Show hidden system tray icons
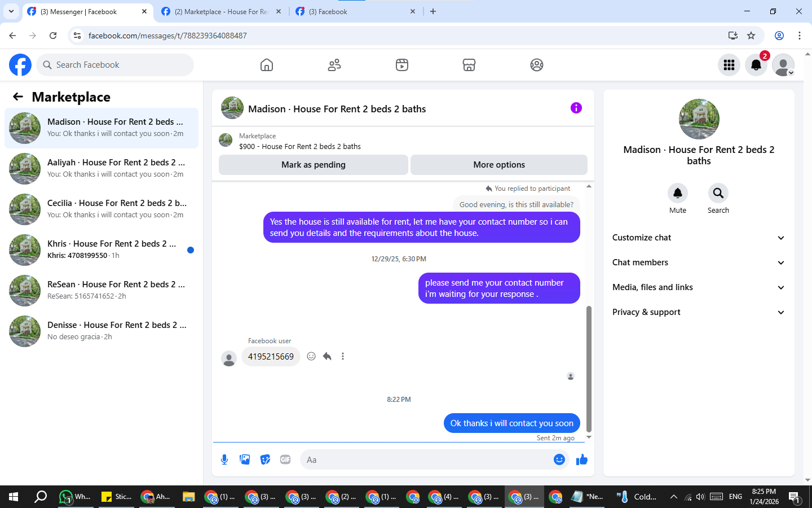The height and width of the screenshot is (508, 812). (x=673, y=497)
